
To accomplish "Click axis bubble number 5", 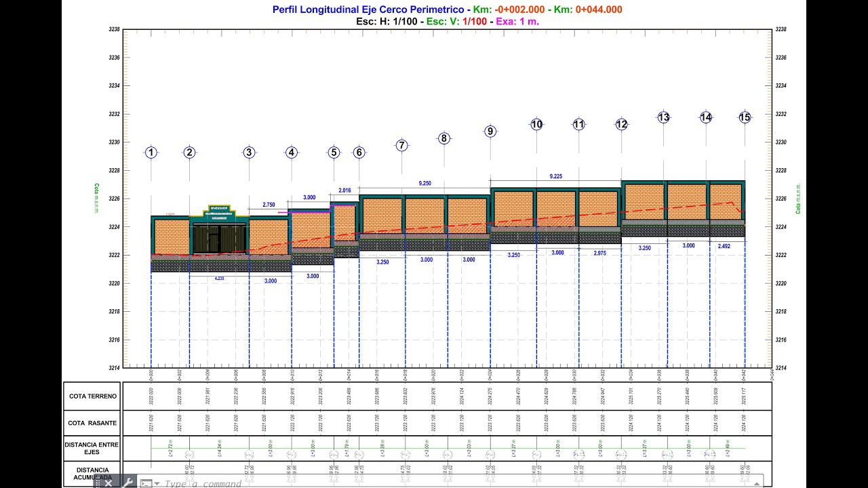I will pyautogui.click(x=334, y=152).
